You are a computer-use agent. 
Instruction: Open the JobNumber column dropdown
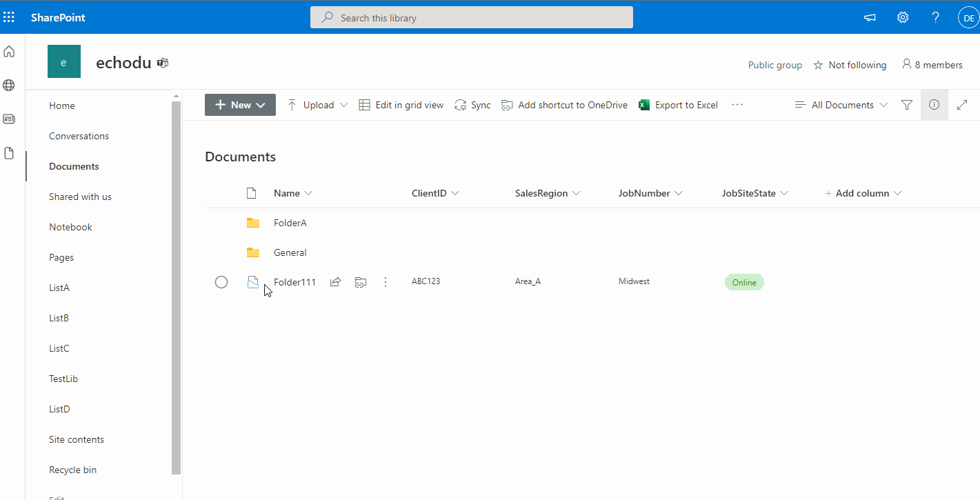[650, 193]
